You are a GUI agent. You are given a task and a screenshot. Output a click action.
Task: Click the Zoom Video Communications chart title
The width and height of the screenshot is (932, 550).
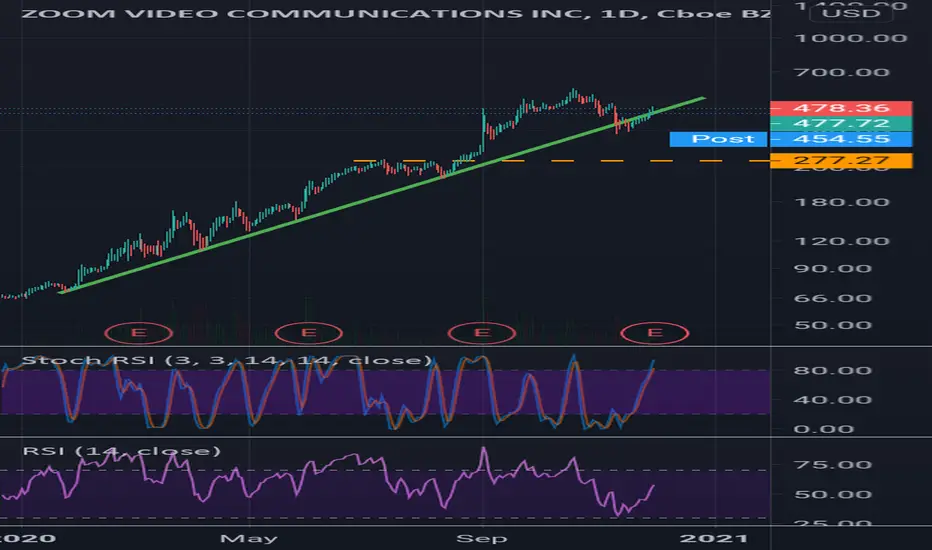[396, 13]
